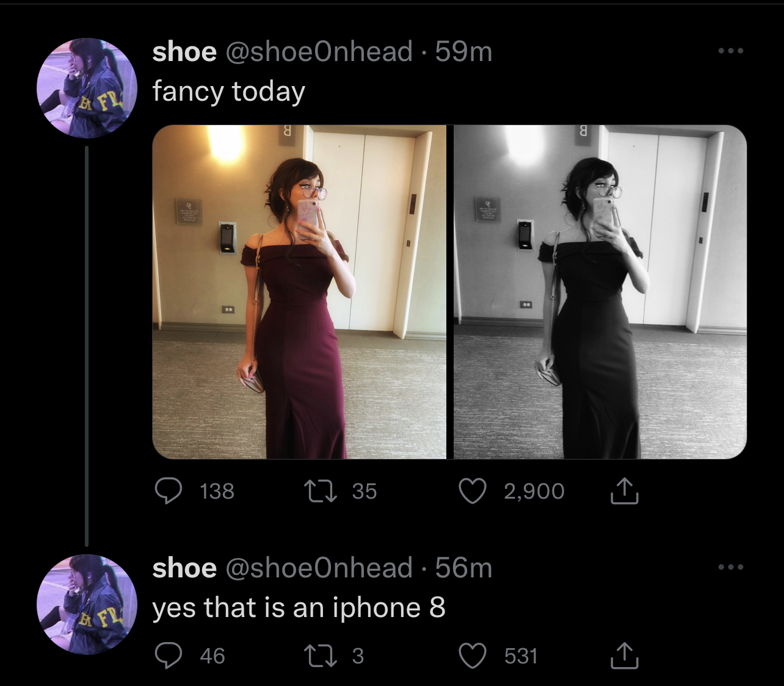Open the black and white selfie photo
Viewport: 784px width, 686px height.
[x=600, y=292]
